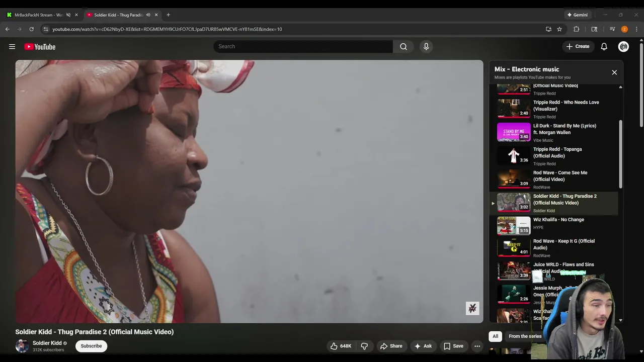Switch to MrBackPackN Stream tab
Screen dimensions: 644x362
38,15
